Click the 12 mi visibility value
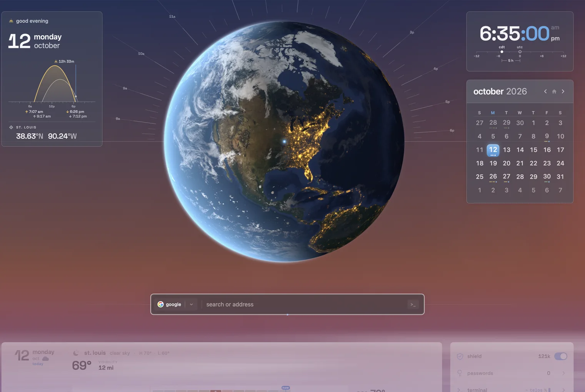This screenshot has height=392, width=585. [x=106, y=368]
